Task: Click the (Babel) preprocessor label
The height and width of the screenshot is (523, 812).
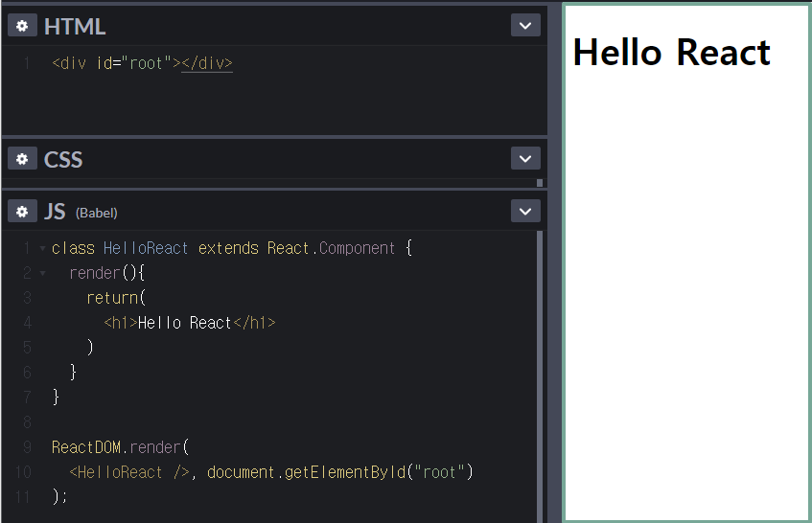Action: click(x=97, y=214)
